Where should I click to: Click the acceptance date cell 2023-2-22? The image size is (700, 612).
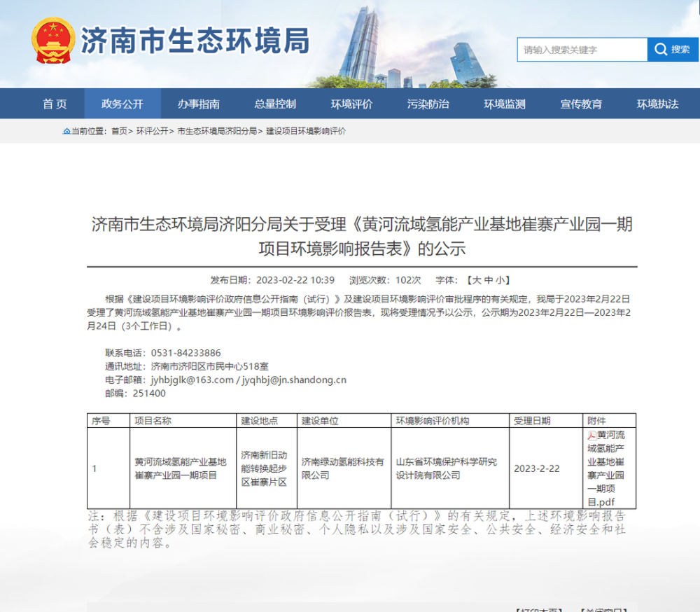537,468
